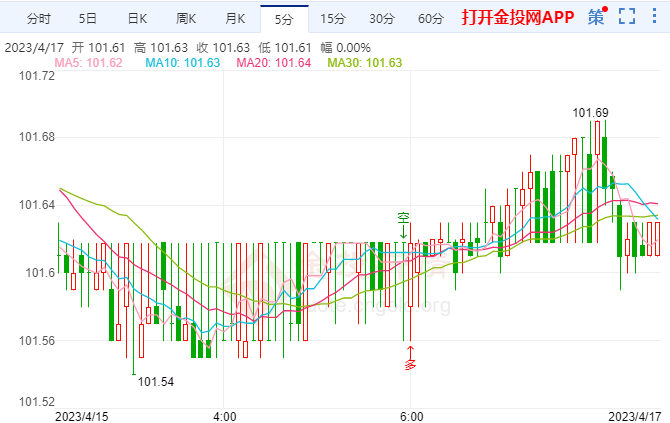This screenshot has height=423, width=670.
Task: Open the 30分 interval tab
Action: coord(382,18)
